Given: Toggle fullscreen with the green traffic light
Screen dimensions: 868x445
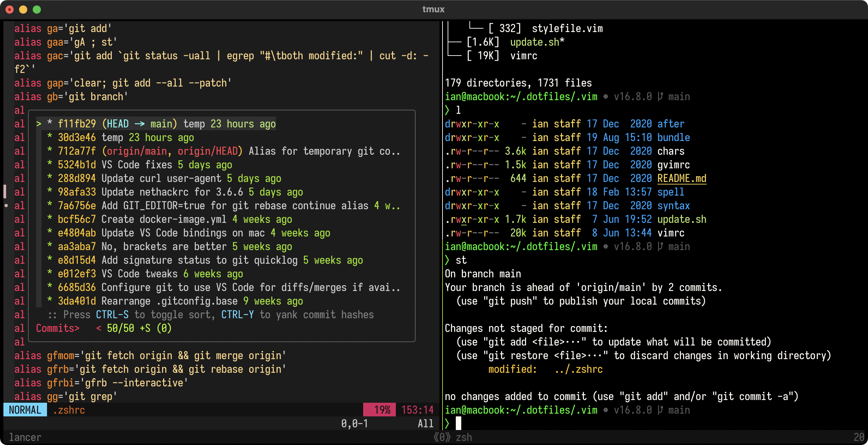Looking at the screenshot, I should (x=36, y=9).
